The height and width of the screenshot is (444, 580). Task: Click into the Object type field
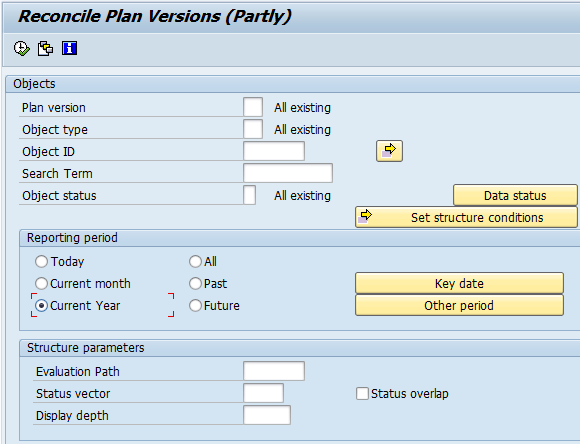(253, 129)
